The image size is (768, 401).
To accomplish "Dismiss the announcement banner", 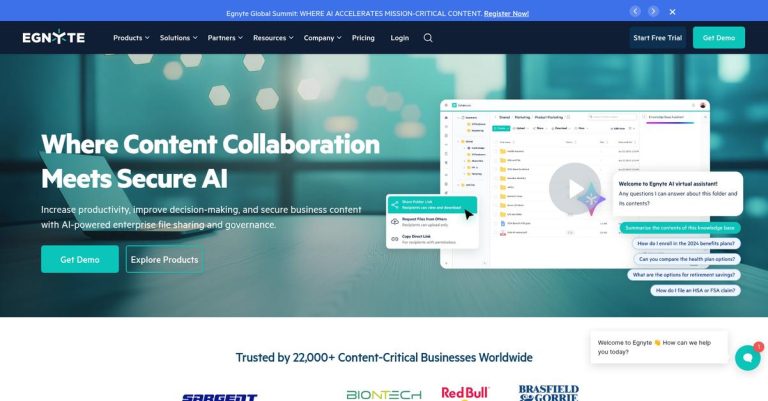I will pyautogui.click(x=672, y=12).
